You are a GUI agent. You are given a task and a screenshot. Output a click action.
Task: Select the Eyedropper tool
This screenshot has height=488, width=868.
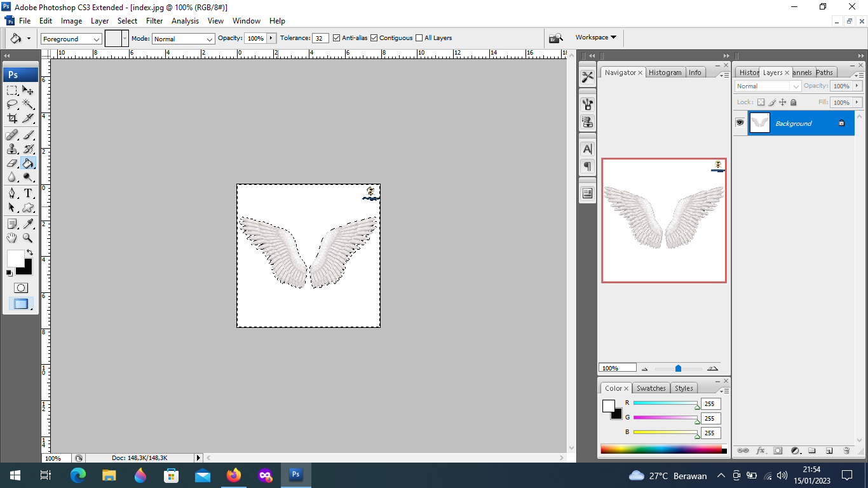[28, 224]
